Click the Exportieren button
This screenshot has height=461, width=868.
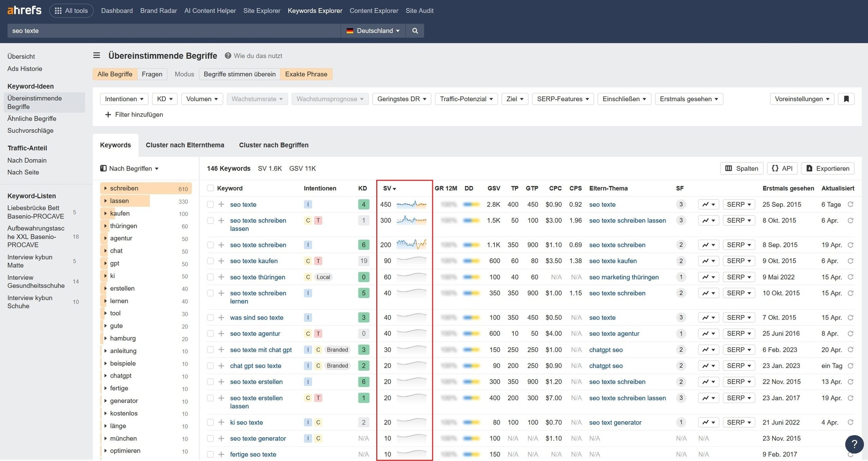(x=828, y=168)
